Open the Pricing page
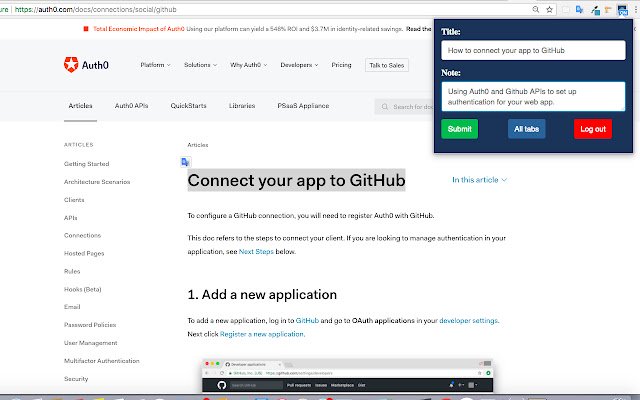The height and width of the screenshot is (400, 640). coord(341,65)
